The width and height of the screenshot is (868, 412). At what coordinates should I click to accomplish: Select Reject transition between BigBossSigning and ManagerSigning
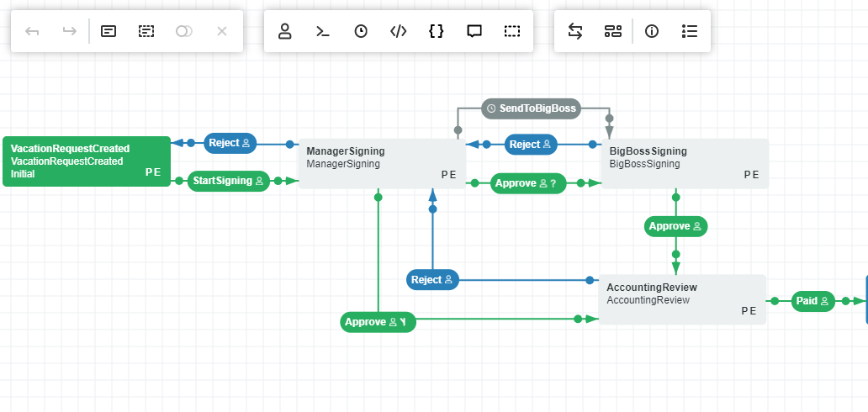click(x=531, y=145)
